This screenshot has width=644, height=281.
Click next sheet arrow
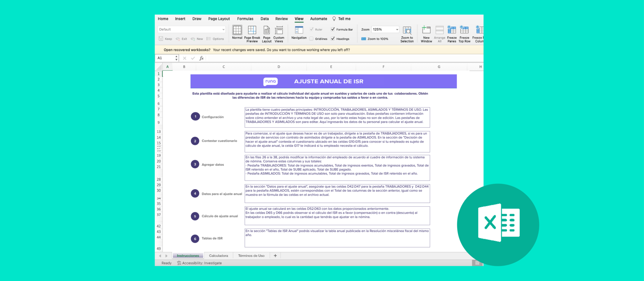click(x=166, y=256)
